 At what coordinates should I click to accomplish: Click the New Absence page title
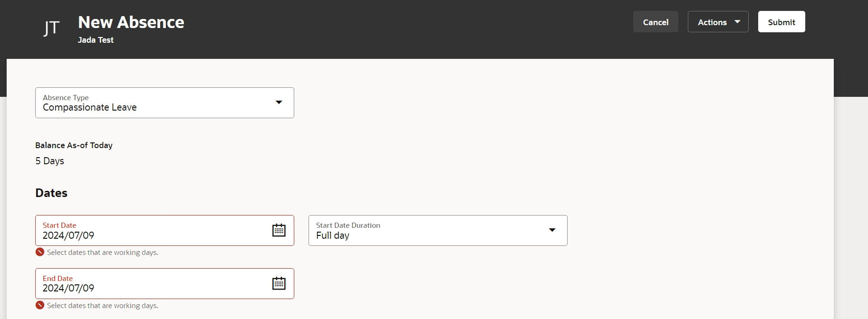click(131, 22)
